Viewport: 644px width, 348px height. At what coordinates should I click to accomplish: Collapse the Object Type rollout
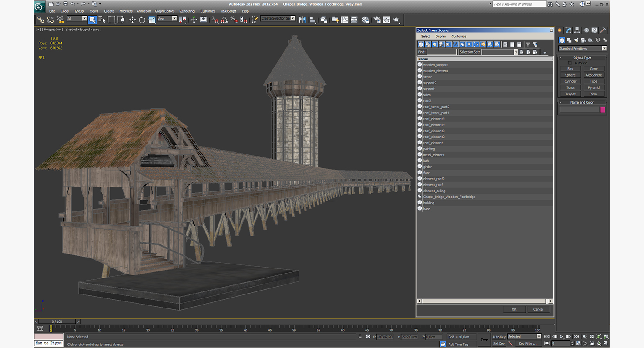pyautogui.click(x=582, y=57)
